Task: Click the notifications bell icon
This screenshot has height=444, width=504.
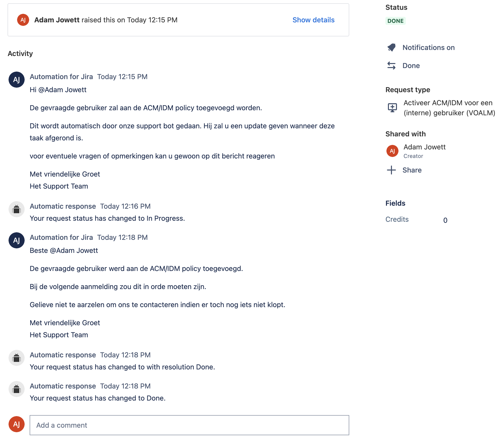Action: point(391,47)
